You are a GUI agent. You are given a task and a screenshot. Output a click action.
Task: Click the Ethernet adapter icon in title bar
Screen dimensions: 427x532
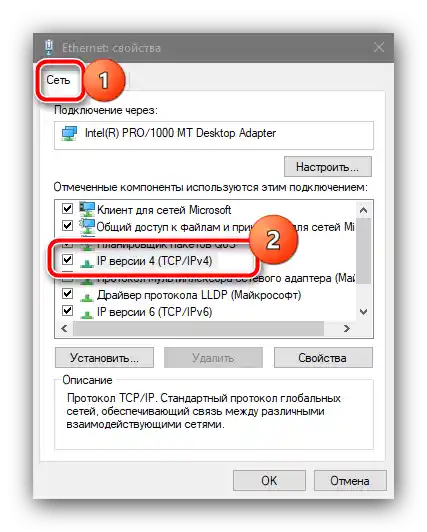click(x=49, y=47)
